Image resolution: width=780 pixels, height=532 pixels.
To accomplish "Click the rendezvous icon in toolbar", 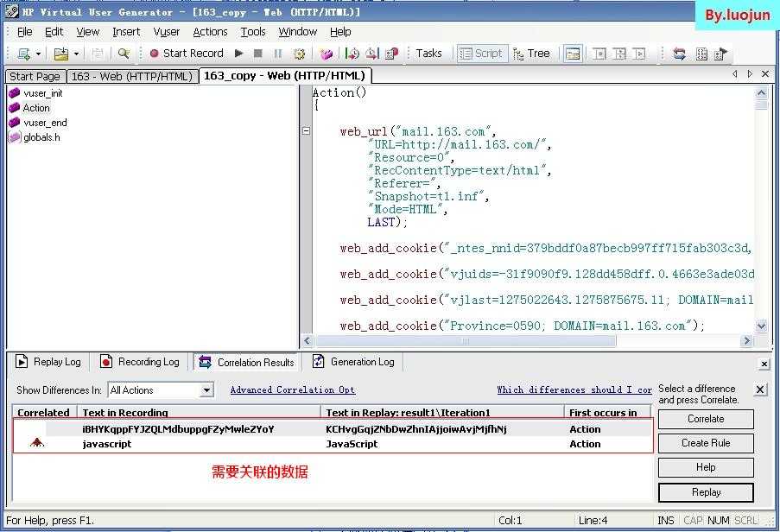I will pyautogui.click(x=392, y=54).
